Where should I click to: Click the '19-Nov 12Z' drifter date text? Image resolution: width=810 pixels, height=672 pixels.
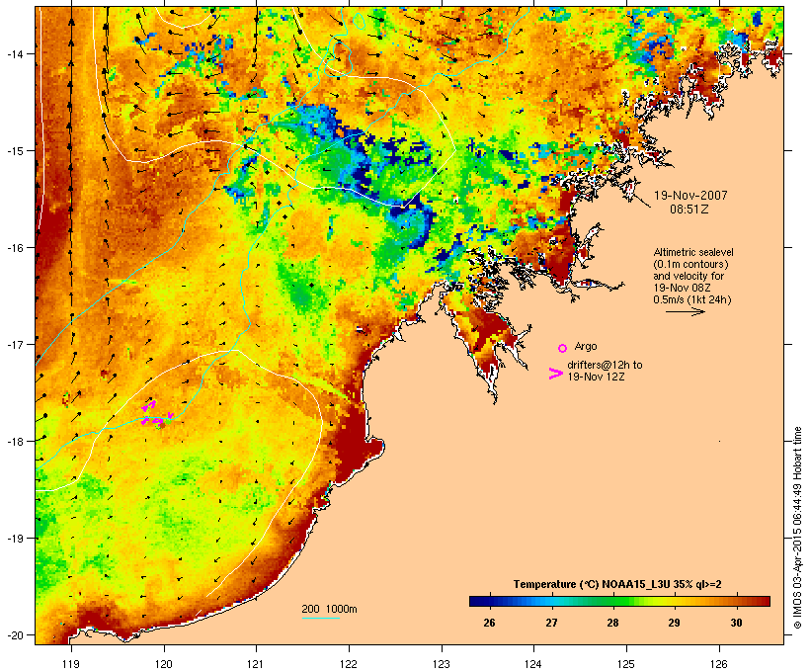[596, 377]
